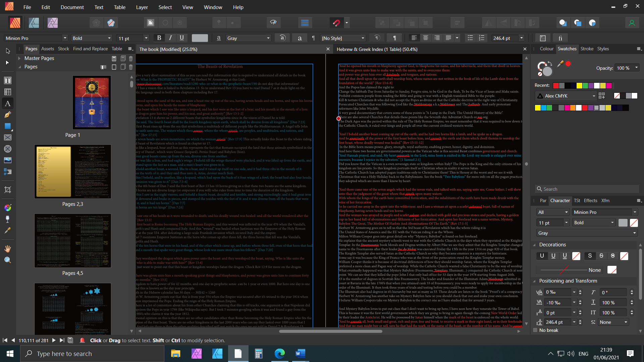Go to the next spread
This screenshot has height=362, width=644.
click(x=54, y=340)
